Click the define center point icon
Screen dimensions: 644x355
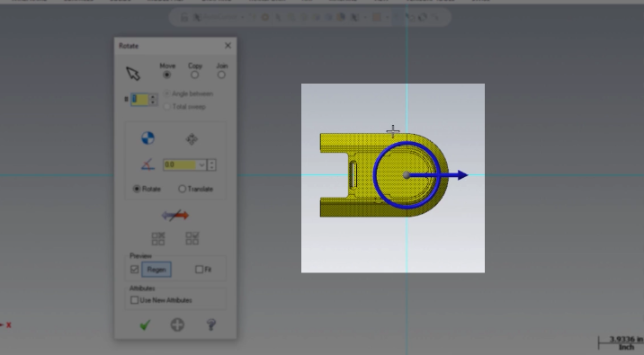coord(148,138)
